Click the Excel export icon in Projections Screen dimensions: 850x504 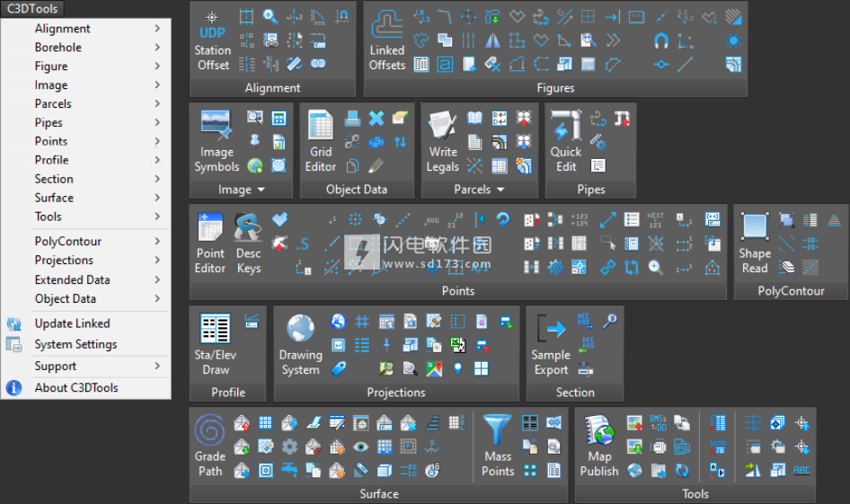[457, 345]
